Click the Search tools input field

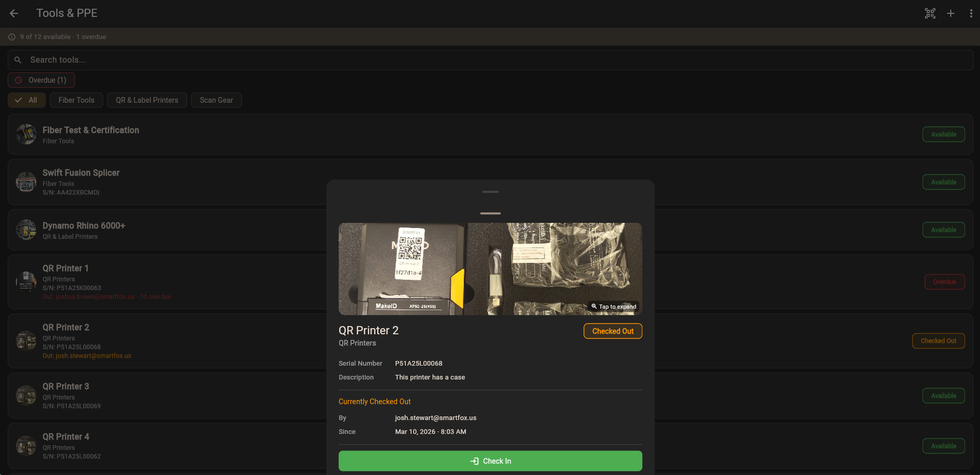tap(205, 60)
